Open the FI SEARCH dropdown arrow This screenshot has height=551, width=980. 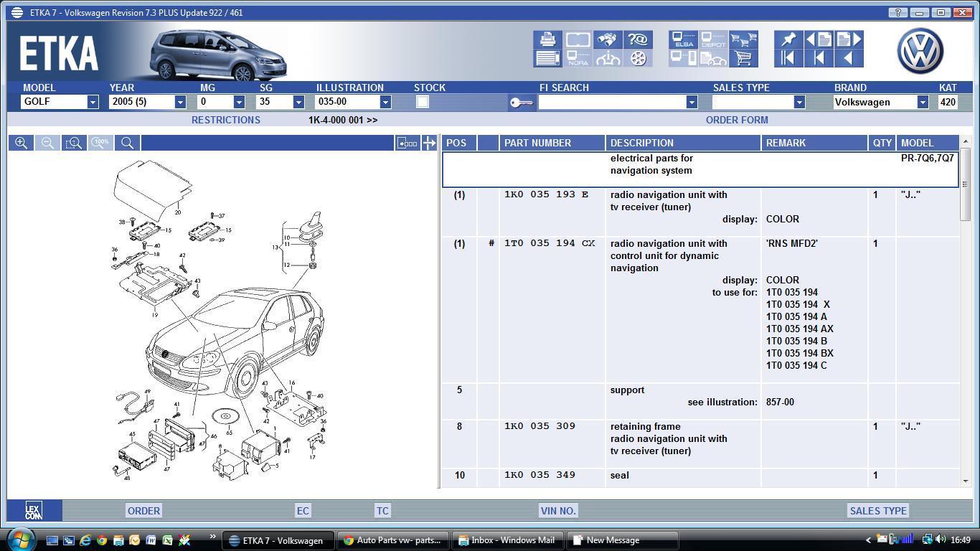[692, 102]
